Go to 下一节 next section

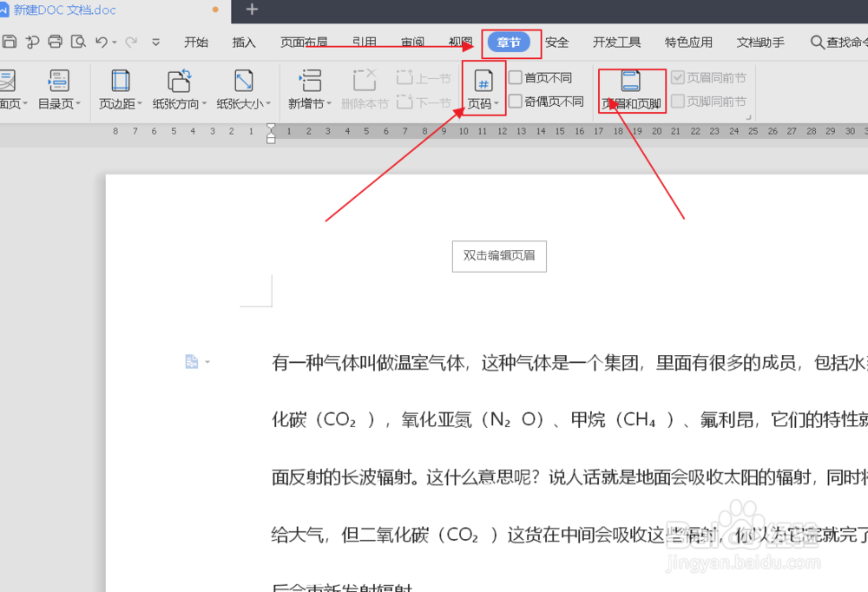point(424,102)
